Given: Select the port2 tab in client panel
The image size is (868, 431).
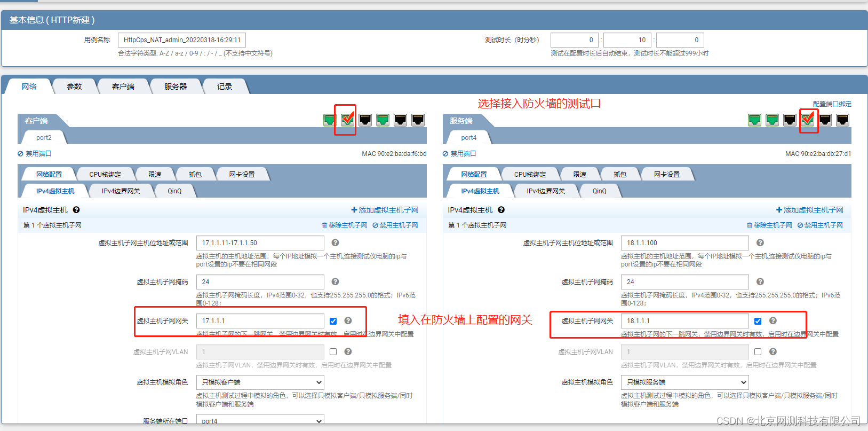Looking at the screenshot, I should (x=44, y=138).
